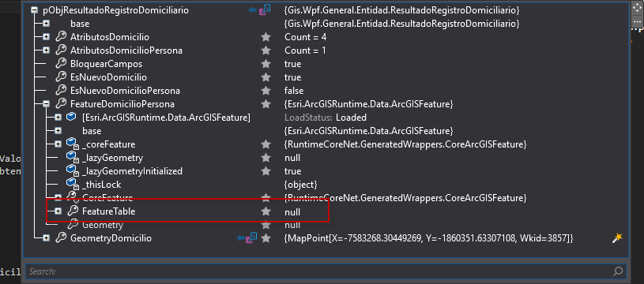This screenshot has height=284, width=644.
Task: Click the 'Count = 1' value
Action: [x=305, y=50]
